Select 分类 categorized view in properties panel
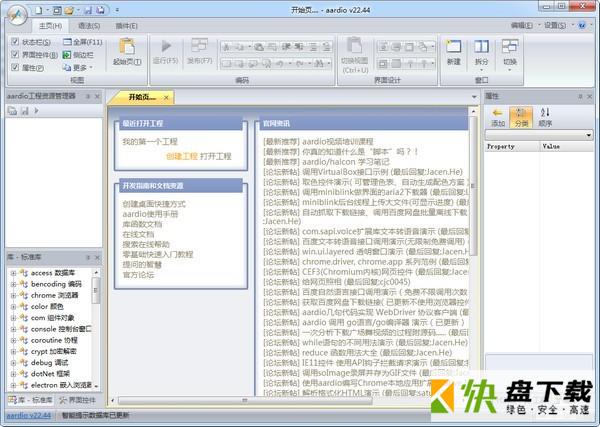The image size is (600, 427). tap(521, 117)
